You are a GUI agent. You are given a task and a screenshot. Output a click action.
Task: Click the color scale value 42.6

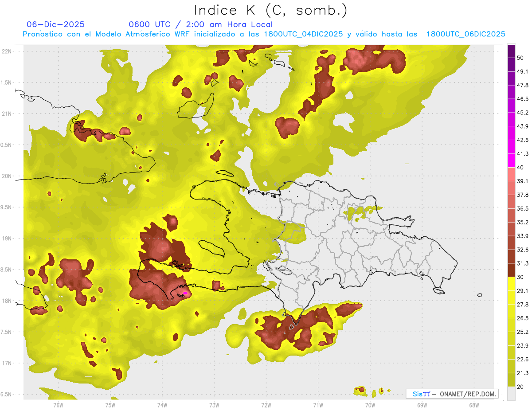(x=523, y=140)
